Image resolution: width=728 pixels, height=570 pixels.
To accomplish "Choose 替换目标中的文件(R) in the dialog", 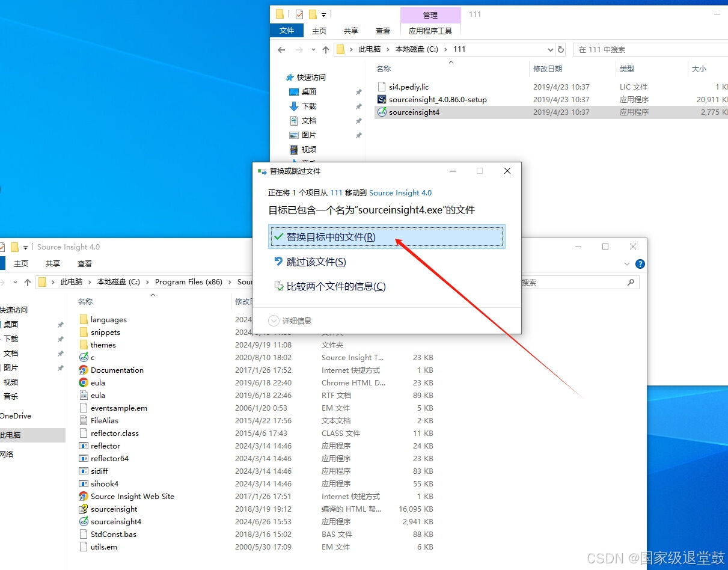I will pyautogui.click(x=387, y=237).
